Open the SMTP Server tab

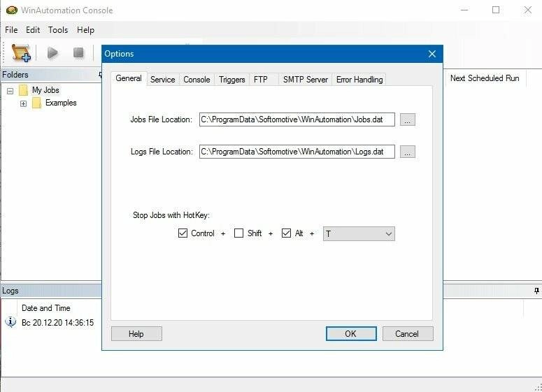click(x=305, y=80)
